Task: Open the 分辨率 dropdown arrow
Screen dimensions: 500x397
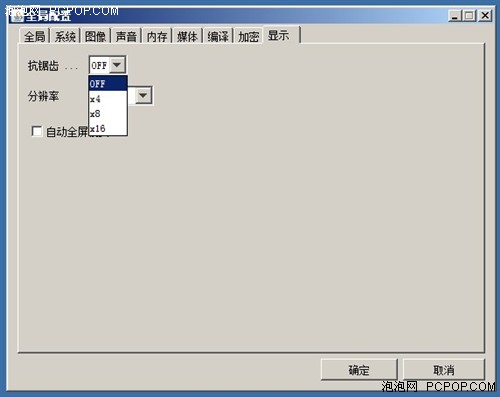Action: tap(143, 95)
